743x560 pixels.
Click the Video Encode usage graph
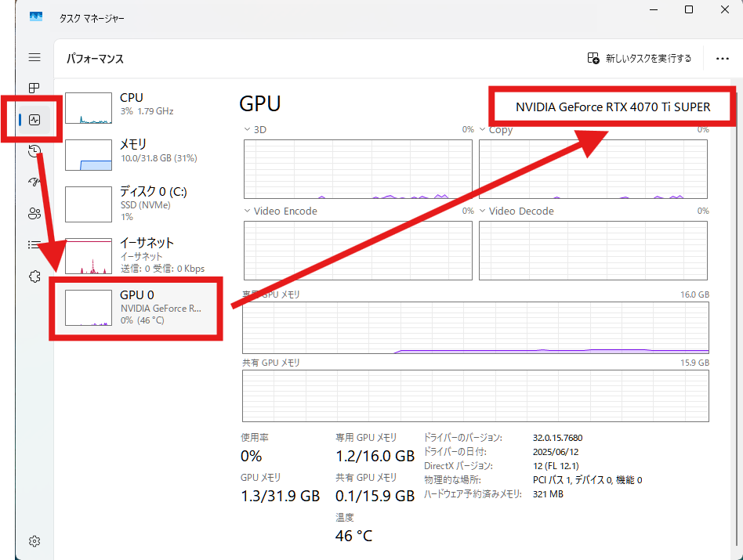click(357, 251)
